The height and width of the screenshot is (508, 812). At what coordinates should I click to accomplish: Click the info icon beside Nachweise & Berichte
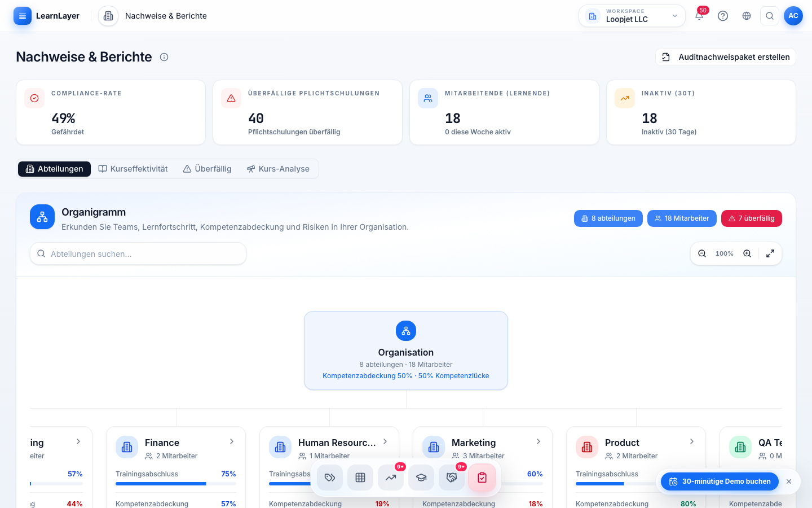pyautogui.click(x=164, y=57)
